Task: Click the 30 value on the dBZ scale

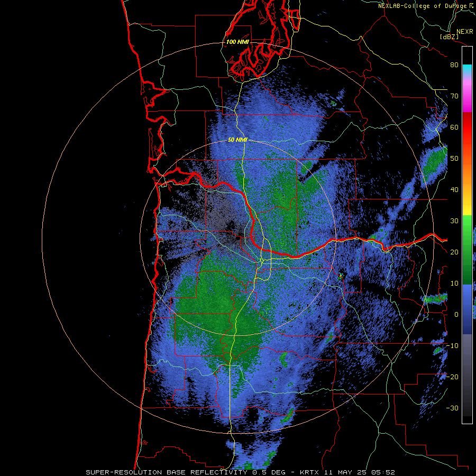Action: (454, 221)
